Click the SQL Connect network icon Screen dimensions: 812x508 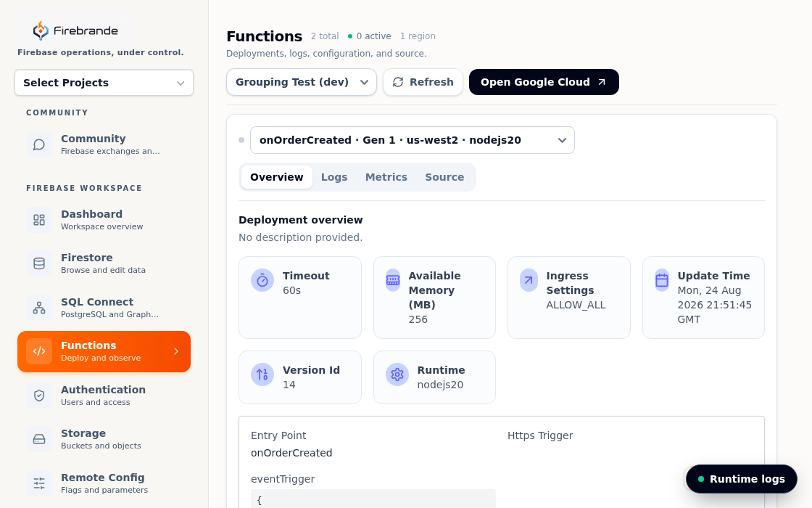(x=39, y=308)
